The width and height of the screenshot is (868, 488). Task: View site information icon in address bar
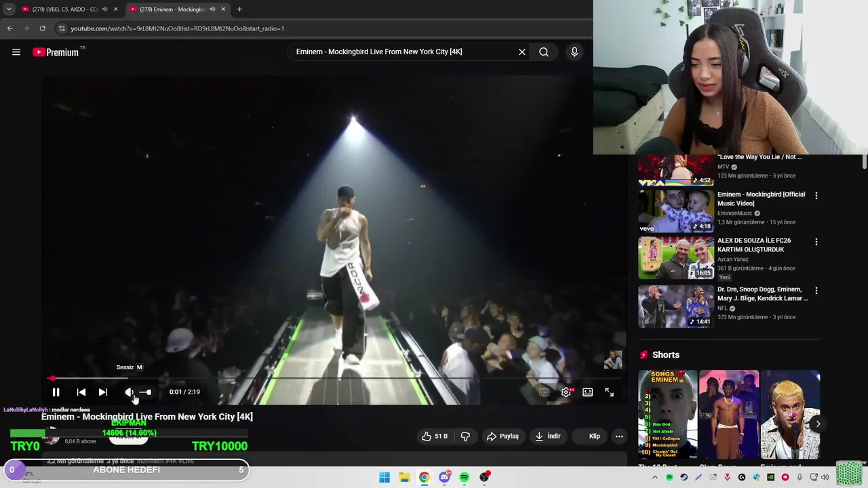(x=62, y=28)
